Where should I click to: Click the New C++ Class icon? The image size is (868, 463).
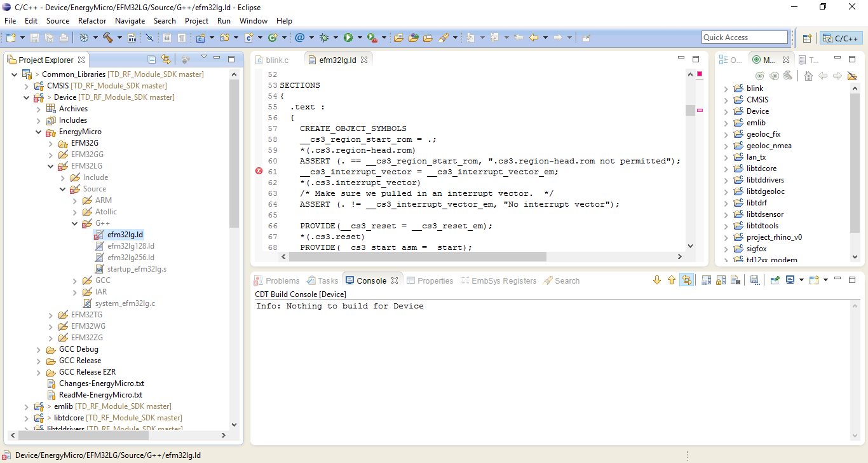pyautogui.click(x=273, y=38)
